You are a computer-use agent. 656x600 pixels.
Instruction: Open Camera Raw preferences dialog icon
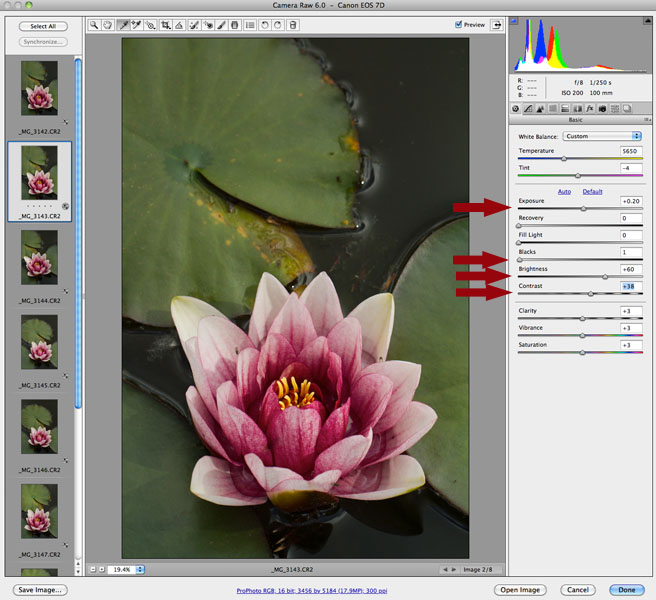(x=250, y=25)
